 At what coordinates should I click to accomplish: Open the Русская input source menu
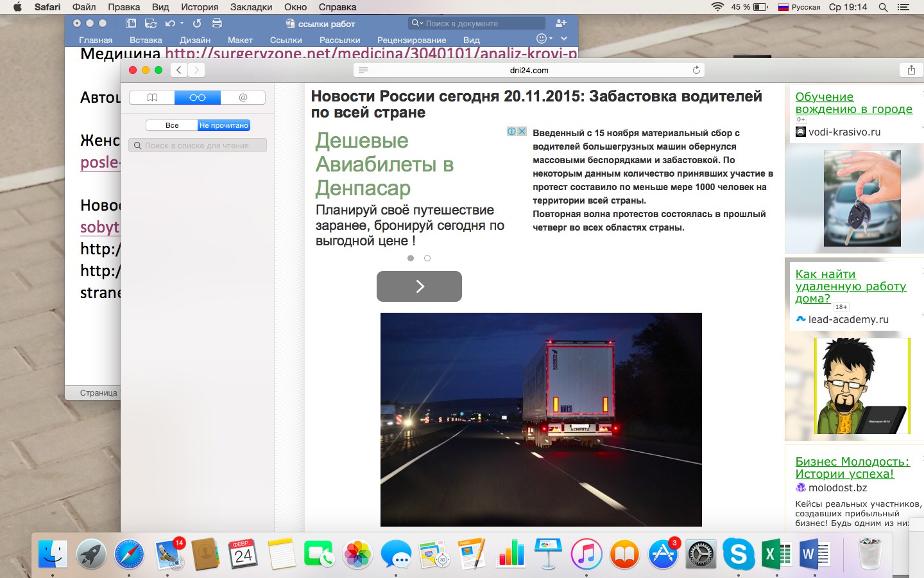tap(799, 7)
